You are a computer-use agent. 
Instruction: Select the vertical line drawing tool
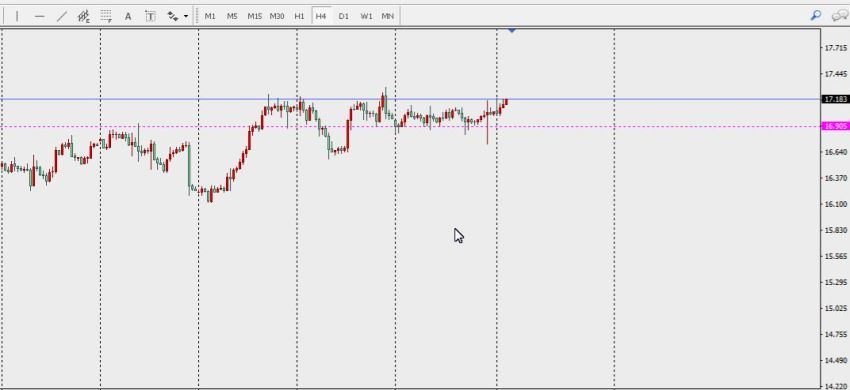tap(17, 16)
